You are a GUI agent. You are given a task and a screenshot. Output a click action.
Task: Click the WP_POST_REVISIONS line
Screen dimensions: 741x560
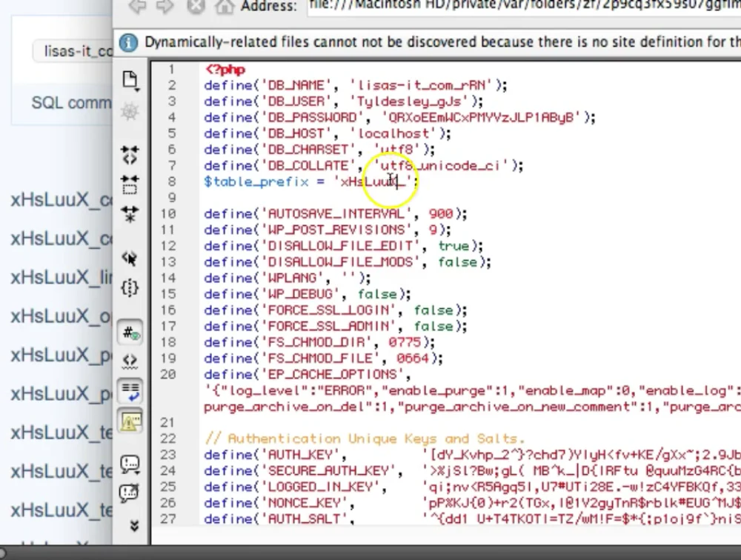[328, 230]
